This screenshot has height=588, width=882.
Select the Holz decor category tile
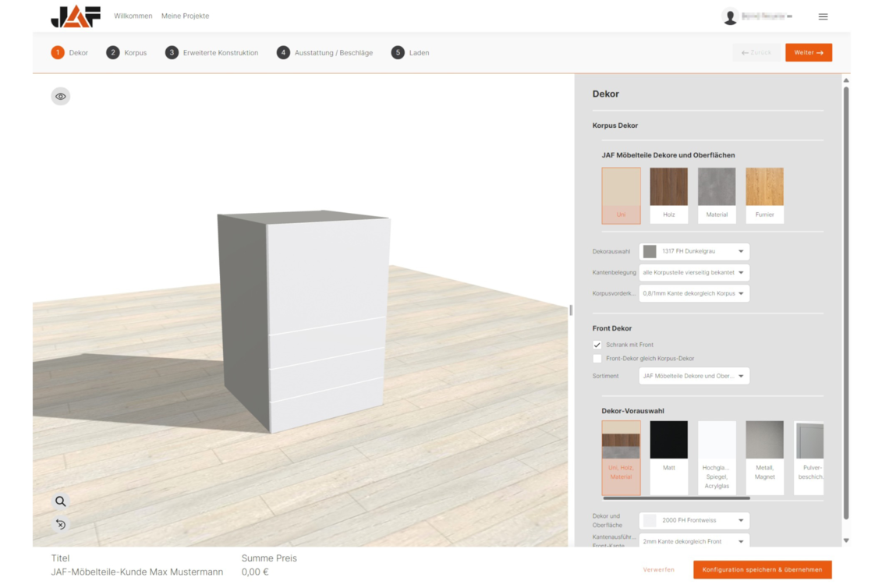pyautogui.click(x=669, y=195)
